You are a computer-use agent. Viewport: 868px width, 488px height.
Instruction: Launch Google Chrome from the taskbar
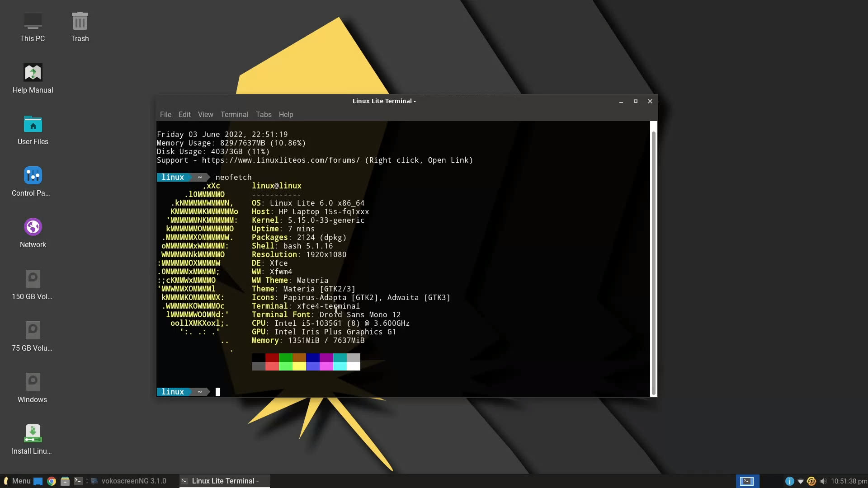[x=52, y=481]
